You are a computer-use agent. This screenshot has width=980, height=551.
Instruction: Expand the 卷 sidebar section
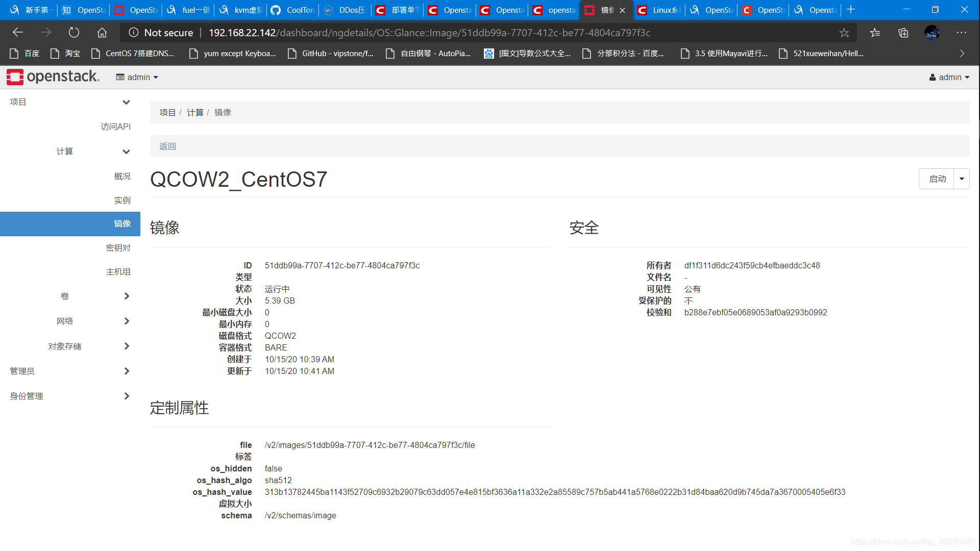pos(70,296)
